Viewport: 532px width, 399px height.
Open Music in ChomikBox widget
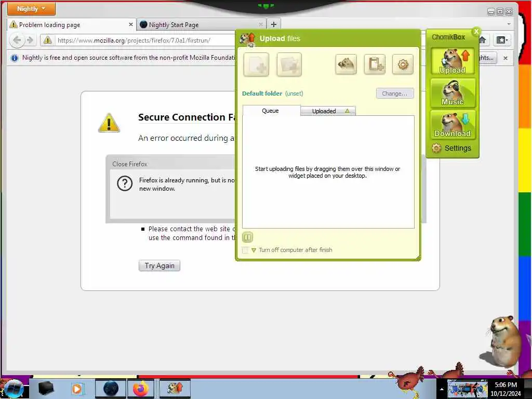(x=453, y=92)
